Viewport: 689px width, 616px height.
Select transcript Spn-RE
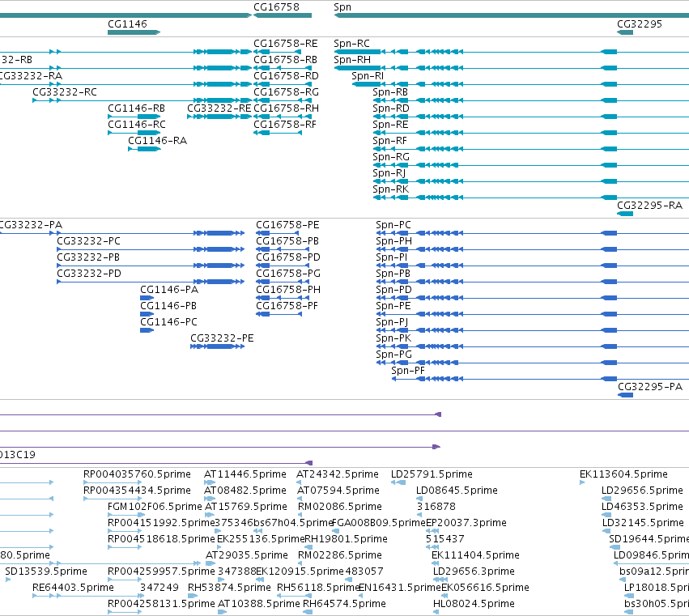tap(390, 125)
